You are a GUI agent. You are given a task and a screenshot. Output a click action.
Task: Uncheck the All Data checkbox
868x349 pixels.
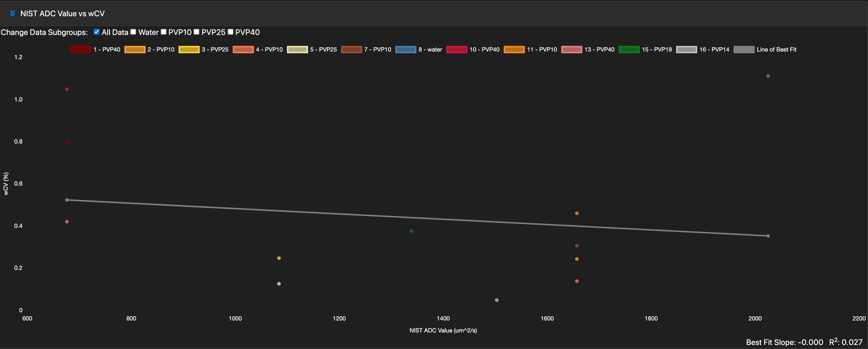coord(97,32)
